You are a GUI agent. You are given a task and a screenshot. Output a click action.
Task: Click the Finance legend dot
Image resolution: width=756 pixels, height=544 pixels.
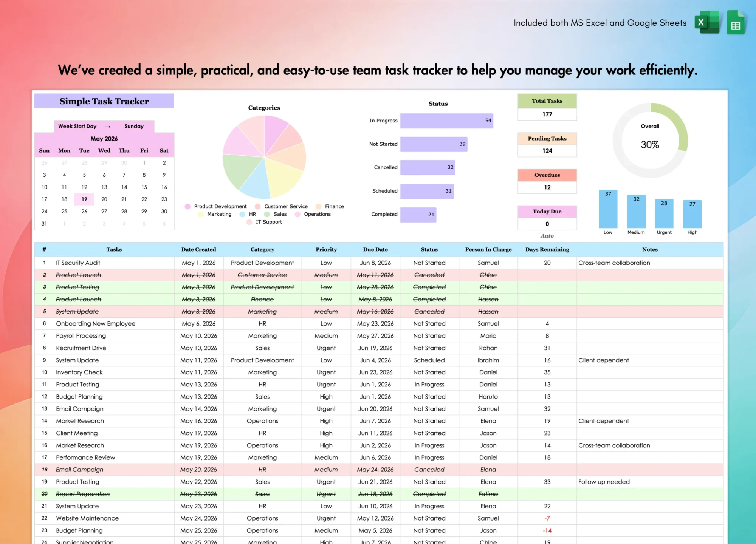point(319,206)
